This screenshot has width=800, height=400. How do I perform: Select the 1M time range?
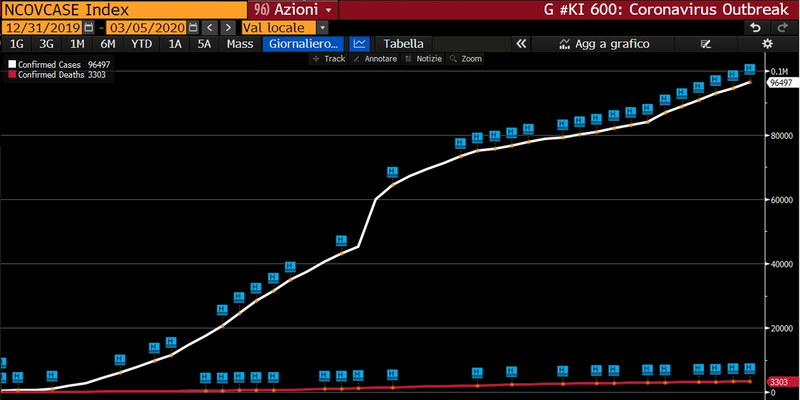(77, 44)
